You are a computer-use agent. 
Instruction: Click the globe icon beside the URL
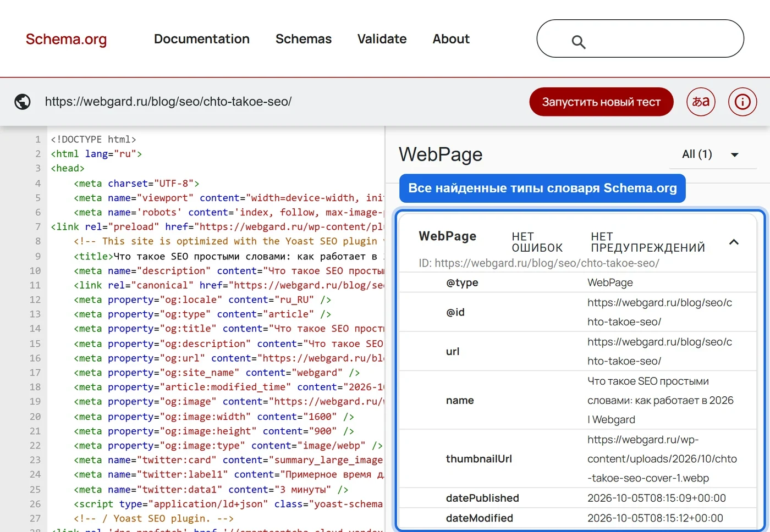pyautogui.click(x=23, y=102)
